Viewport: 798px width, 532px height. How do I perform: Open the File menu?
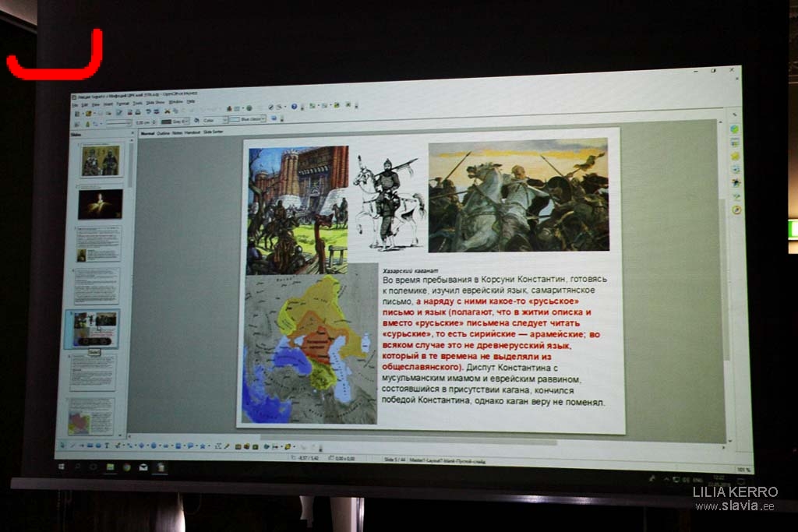tap(74, 105)
